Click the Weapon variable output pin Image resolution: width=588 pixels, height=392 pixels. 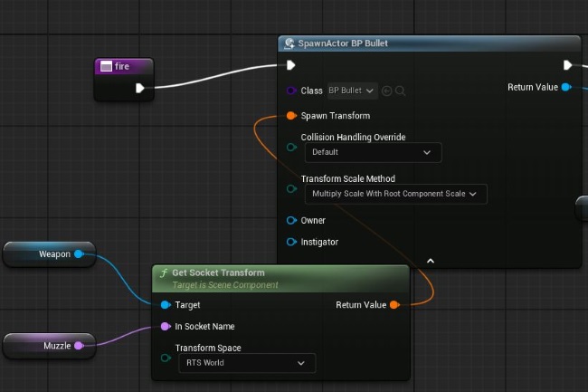click(79, 254)
